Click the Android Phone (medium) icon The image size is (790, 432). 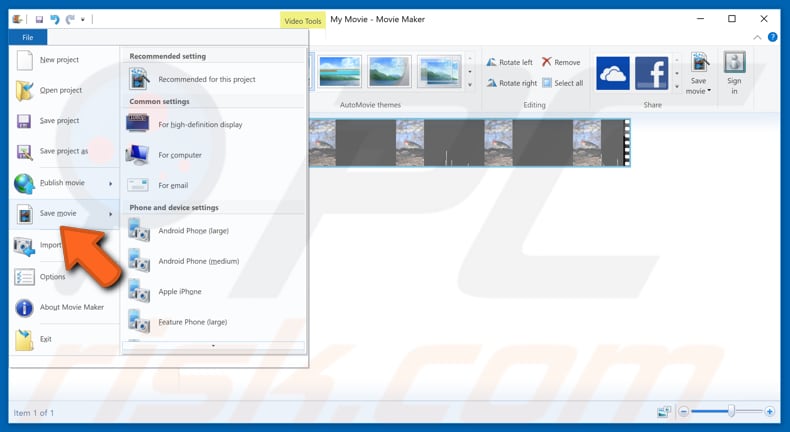coord(139,261)
